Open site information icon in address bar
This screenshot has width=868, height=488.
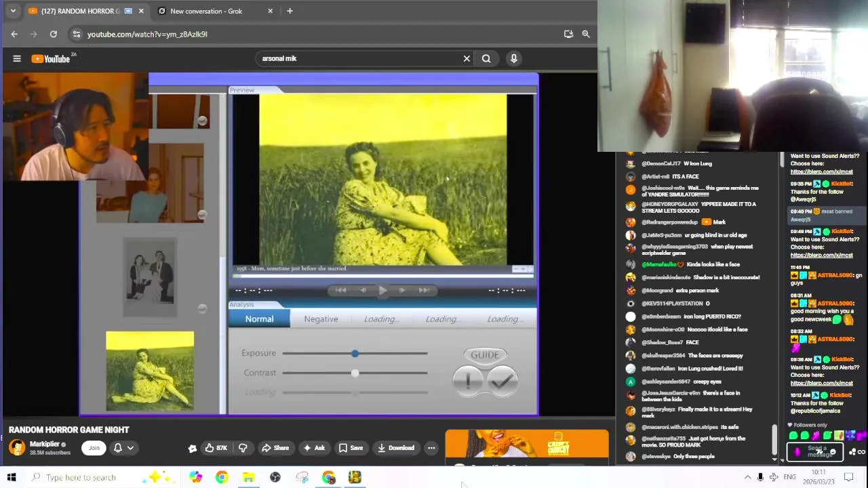(x=77, y=34)
